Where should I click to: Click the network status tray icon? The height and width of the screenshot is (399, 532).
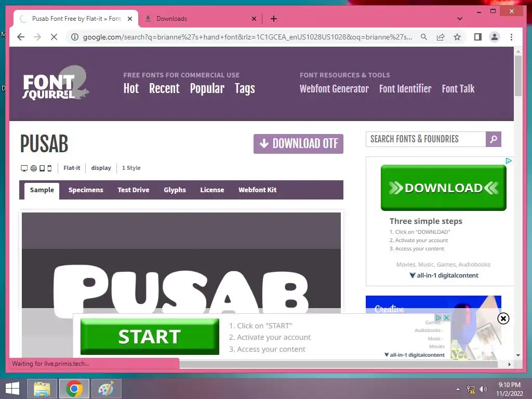tap(471, 389)
